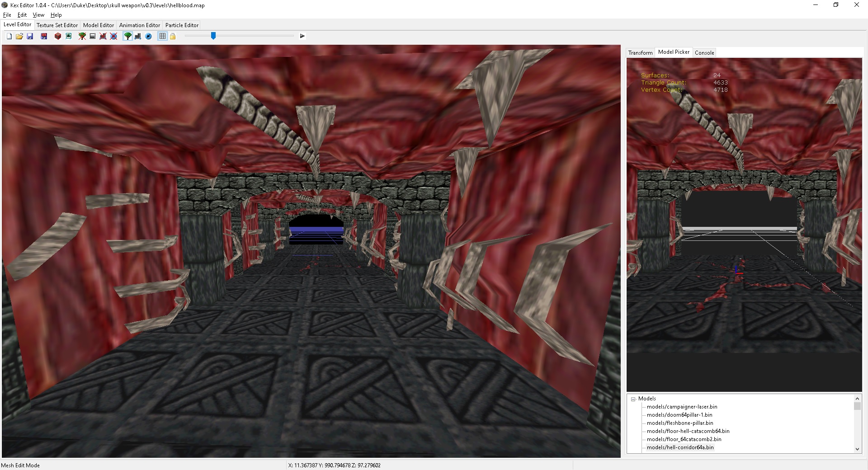Toggle the green tree display button
This screenshot has height=470, width=868.
(x=128, y=36)
